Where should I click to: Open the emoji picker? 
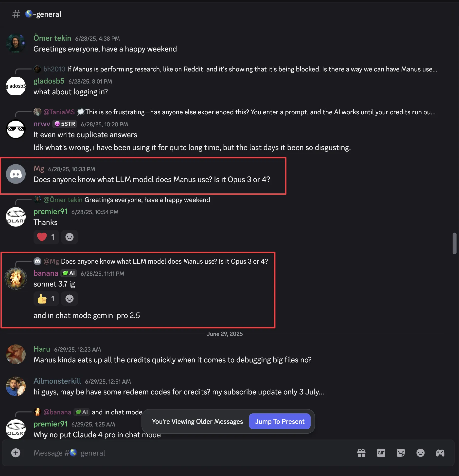click(420, 453)
